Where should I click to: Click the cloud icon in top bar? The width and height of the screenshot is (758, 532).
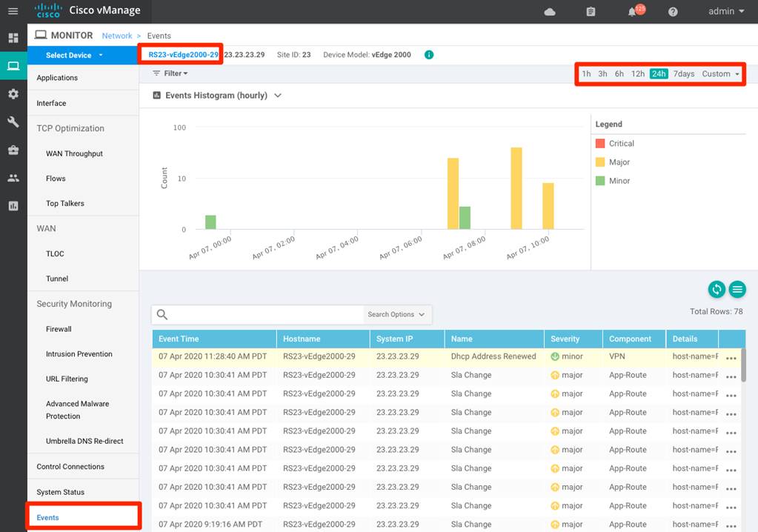pos(550,12)
